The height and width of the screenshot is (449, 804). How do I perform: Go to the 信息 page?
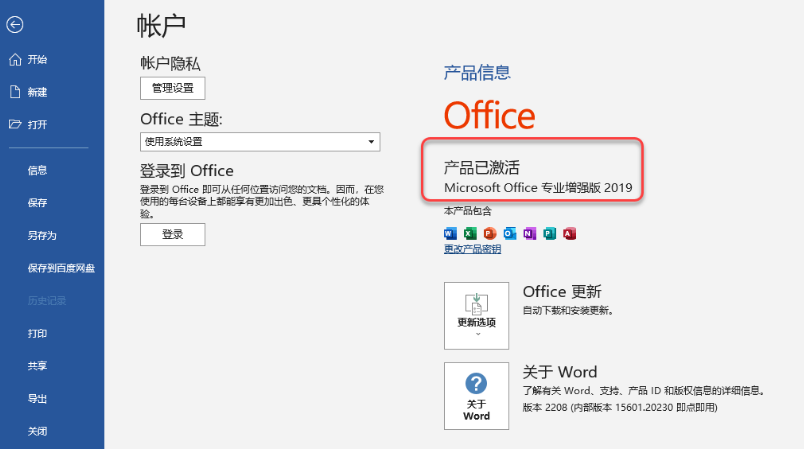click(37, 170)
